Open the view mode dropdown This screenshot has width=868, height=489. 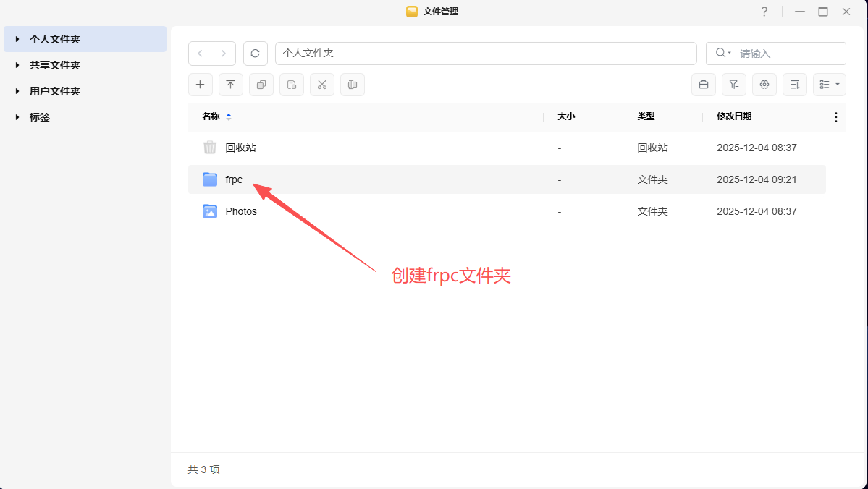coord(829,85)
